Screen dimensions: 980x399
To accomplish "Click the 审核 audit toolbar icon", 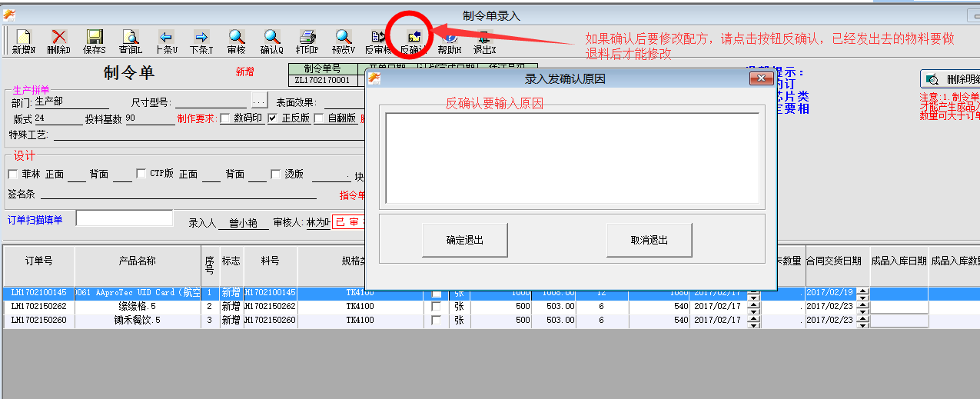I will coord(237,42).
